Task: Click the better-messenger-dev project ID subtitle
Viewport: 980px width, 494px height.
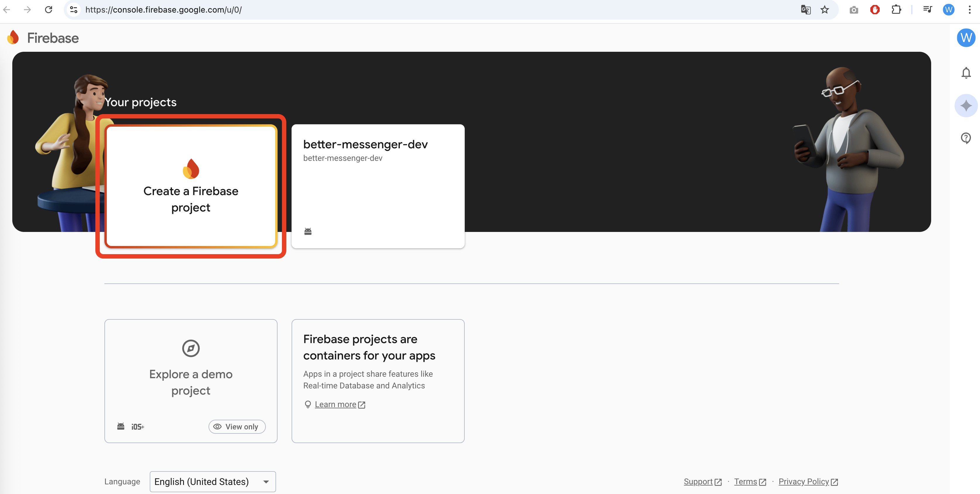Action: [x=342, y=158]
